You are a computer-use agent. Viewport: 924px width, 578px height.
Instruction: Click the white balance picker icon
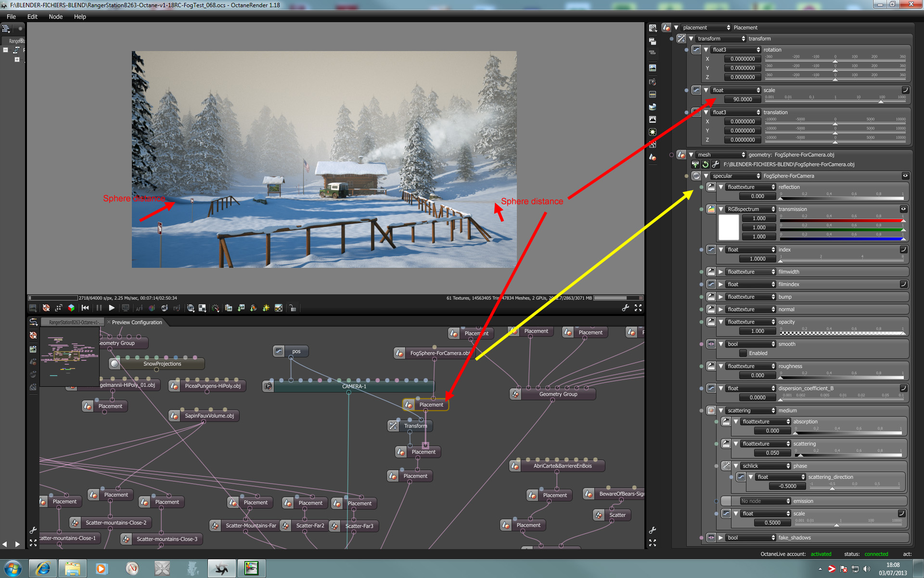click(152, 308)
